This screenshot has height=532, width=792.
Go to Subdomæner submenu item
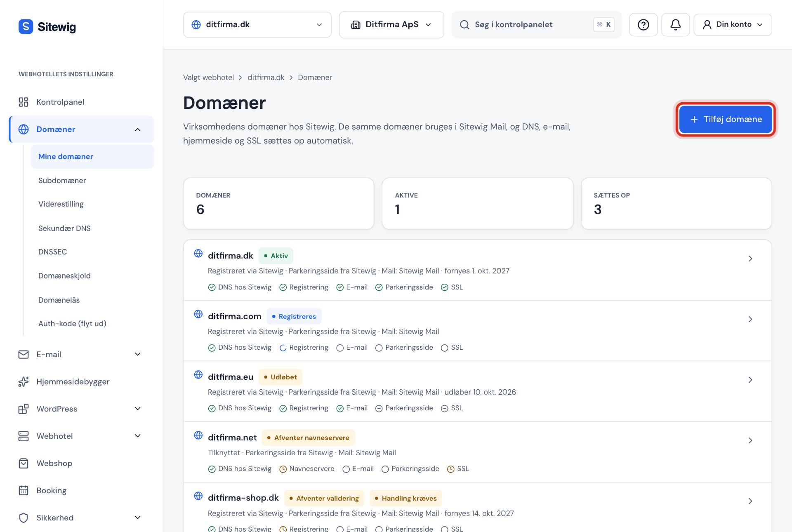[x=62, y=181]
